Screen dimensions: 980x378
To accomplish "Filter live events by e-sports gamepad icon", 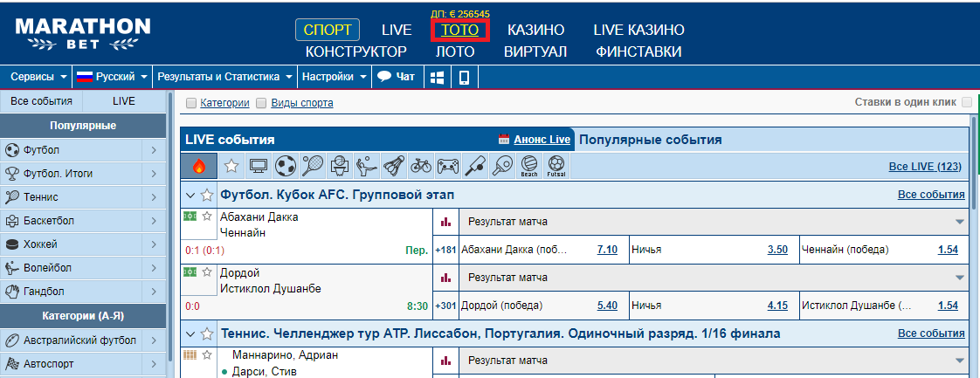I will 447,166.
